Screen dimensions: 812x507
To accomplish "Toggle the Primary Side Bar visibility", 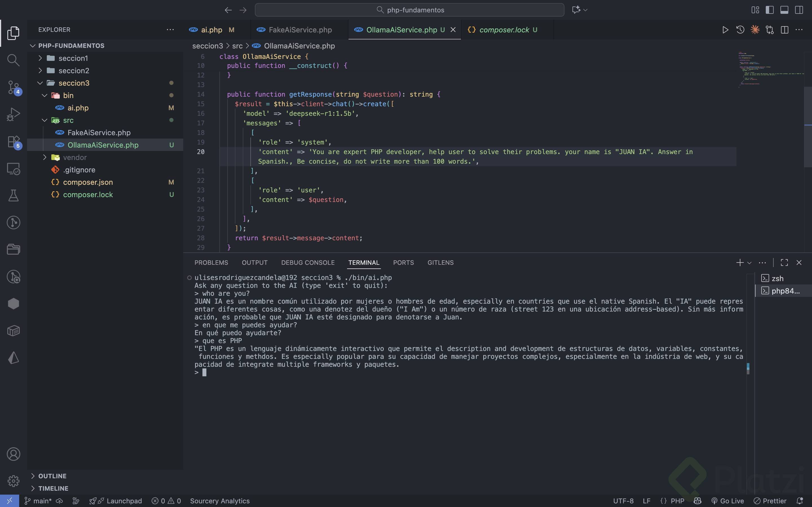I will point(770,10).
